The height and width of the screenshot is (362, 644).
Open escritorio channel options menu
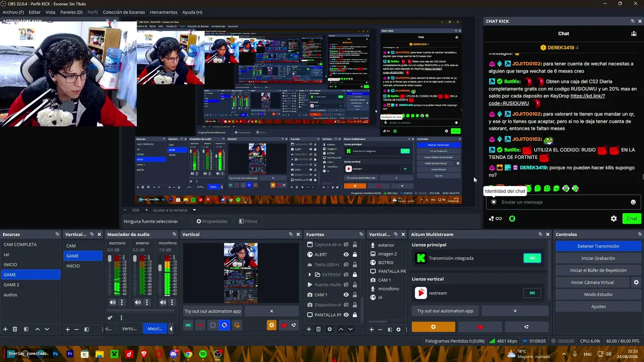click(122, 303)
